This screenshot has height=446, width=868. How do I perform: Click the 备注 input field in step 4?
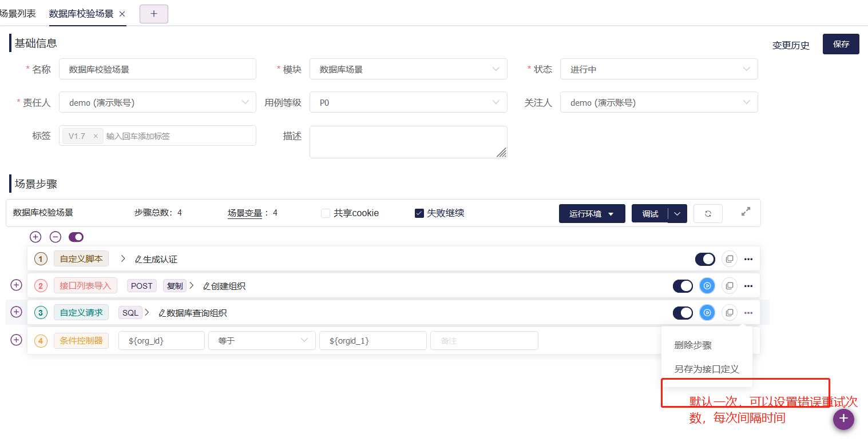pyautogui.click(x=483, y=340)
